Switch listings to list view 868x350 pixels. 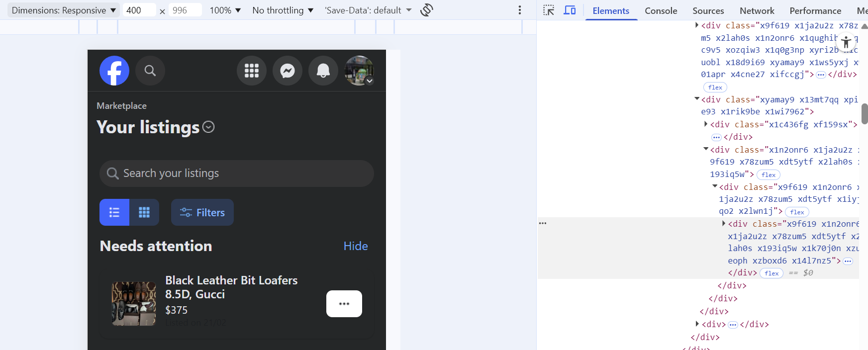[114, 212]
